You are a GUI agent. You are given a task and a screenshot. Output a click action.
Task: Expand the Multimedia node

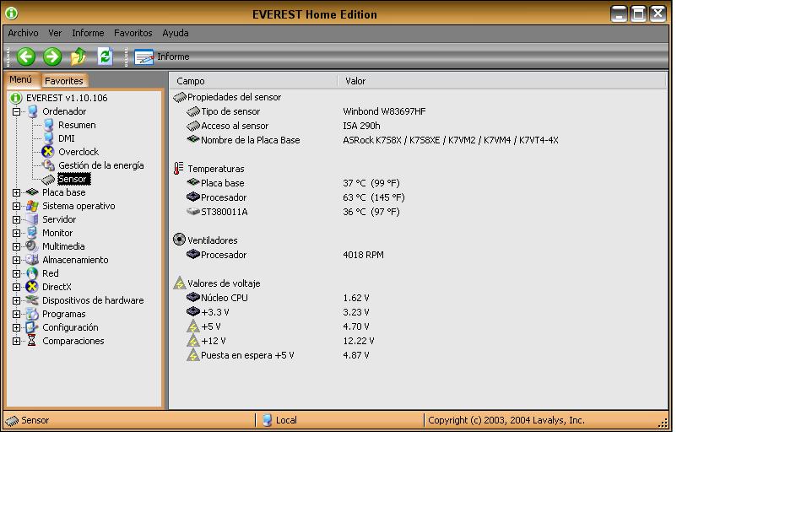[17, 246]
